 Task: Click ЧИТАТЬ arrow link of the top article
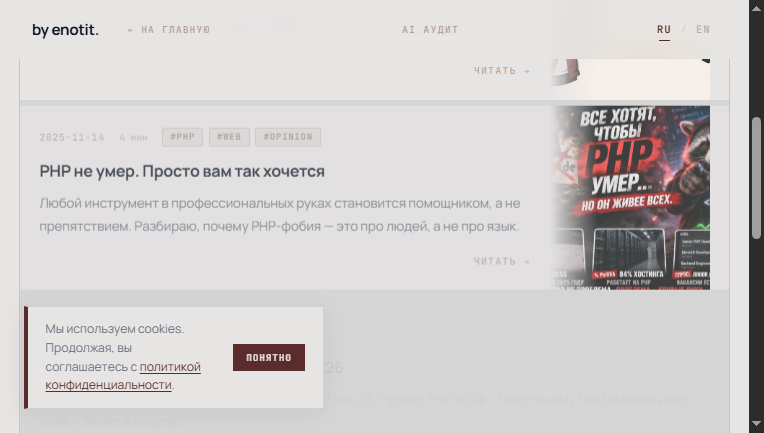pyautogui.click(x=502, y=71)
